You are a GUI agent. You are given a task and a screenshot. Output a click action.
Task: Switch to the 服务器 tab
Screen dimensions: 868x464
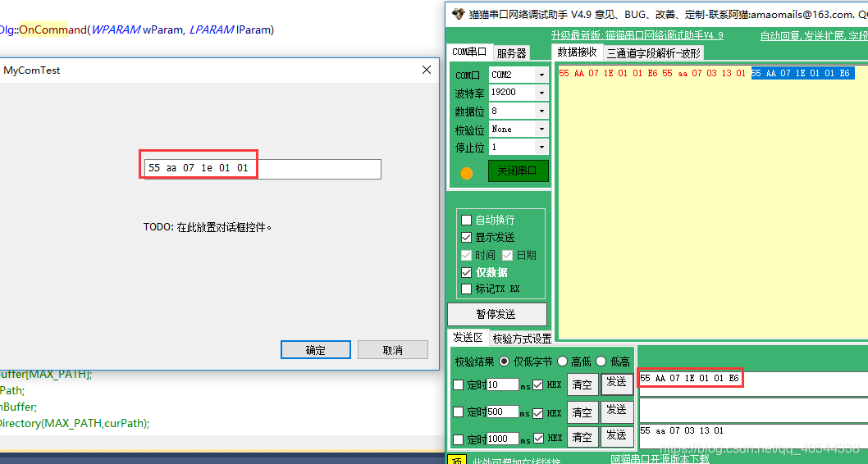[511, 53]
